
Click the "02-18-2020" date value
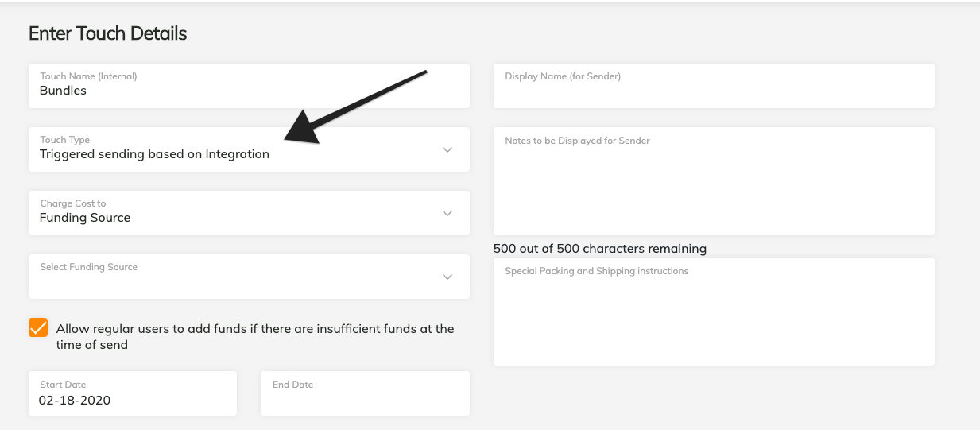click(x=75, y=401)
